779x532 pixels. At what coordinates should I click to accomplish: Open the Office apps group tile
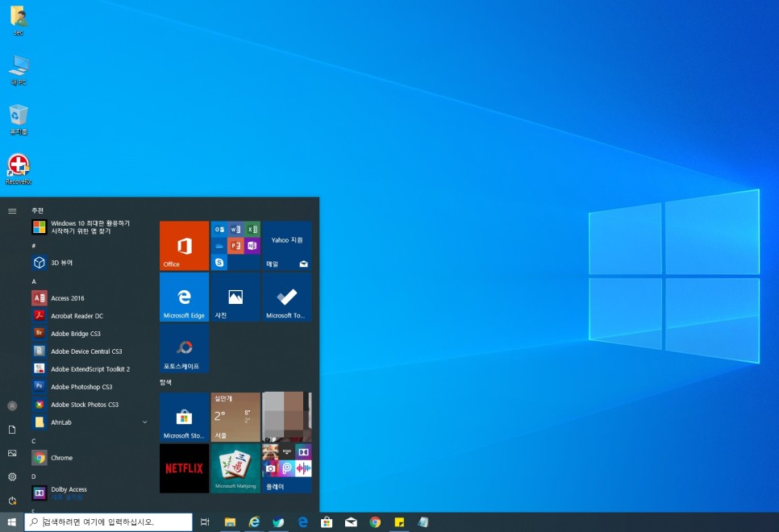(235, 245)
